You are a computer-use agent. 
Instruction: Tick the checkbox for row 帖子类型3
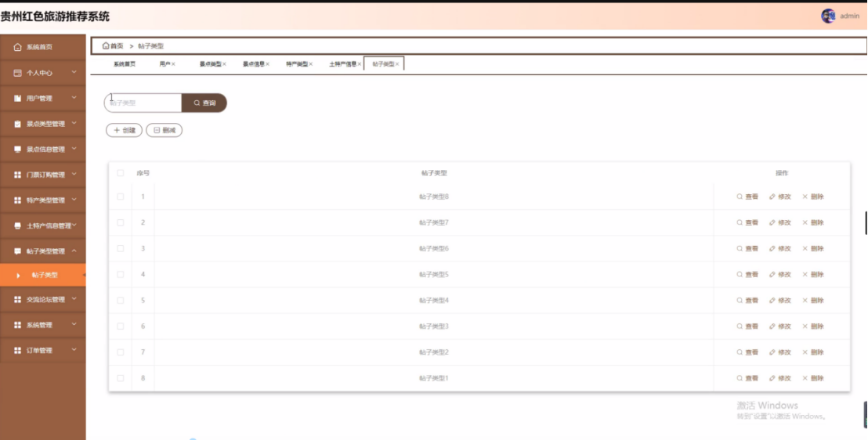point(121,326)
